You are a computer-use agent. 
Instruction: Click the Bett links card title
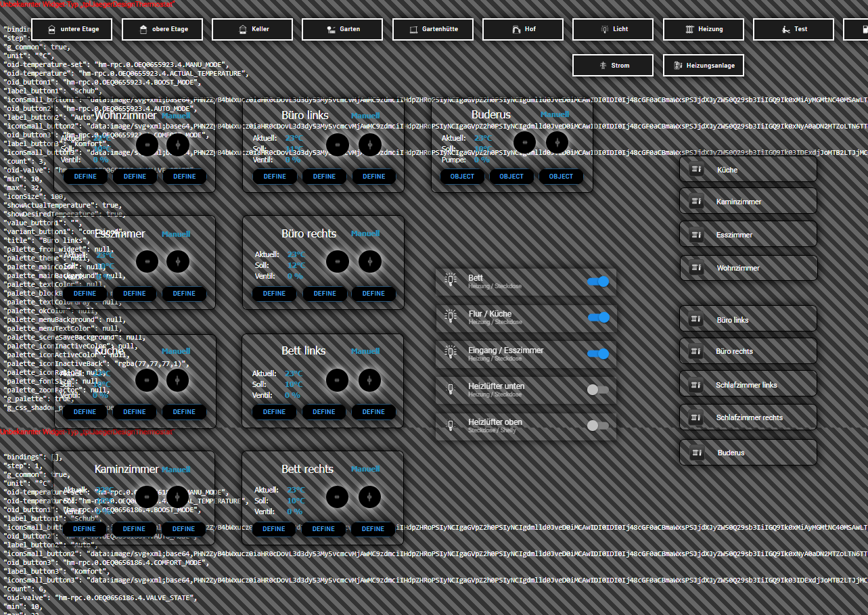point(304,350)
